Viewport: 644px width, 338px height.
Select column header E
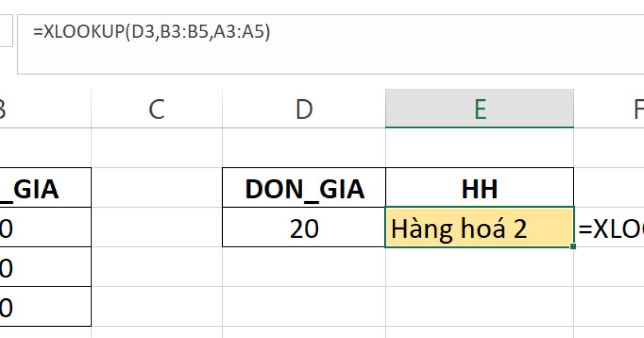point(480,109)
